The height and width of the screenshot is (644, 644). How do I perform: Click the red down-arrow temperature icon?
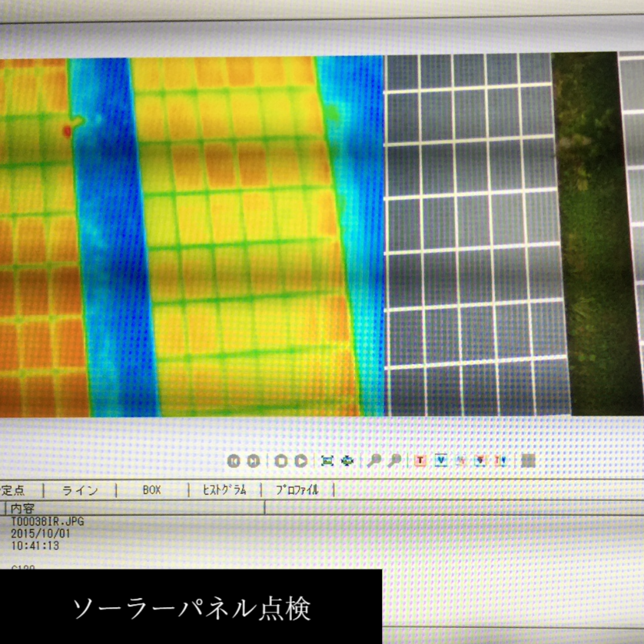click(481, 460)
